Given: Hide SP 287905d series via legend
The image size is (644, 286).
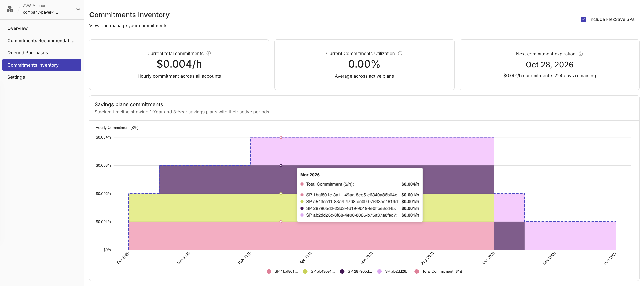Looking at the screenshot, I should coord(359,271).
